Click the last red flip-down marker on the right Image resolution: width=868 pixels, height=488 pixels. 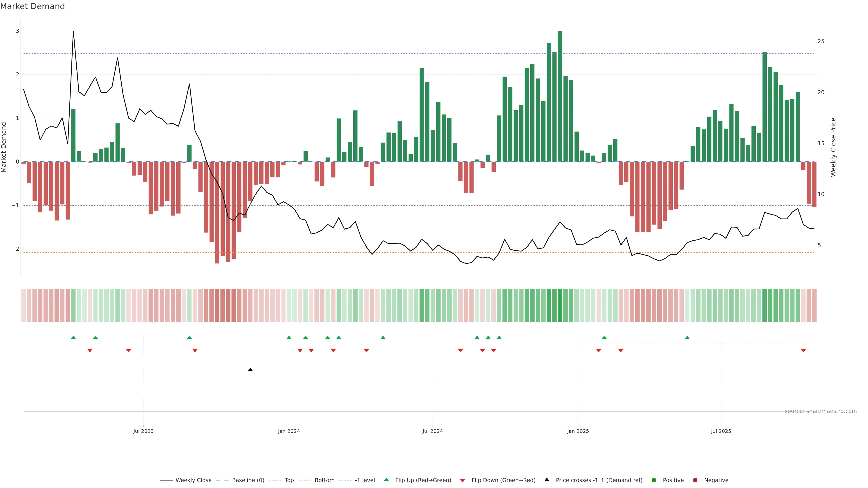pyautogui.click(x=803, y=351)
